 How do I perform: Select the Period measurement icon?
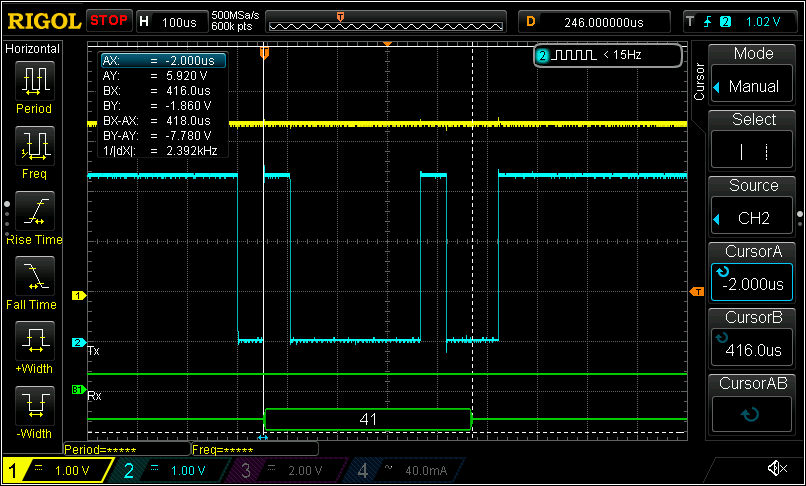coord(36,81)
